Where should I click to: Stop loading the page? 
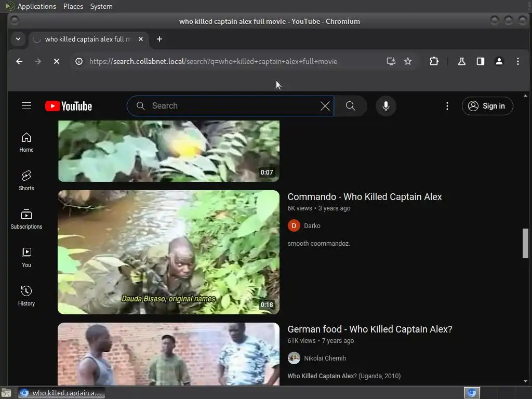pos(57,61)
